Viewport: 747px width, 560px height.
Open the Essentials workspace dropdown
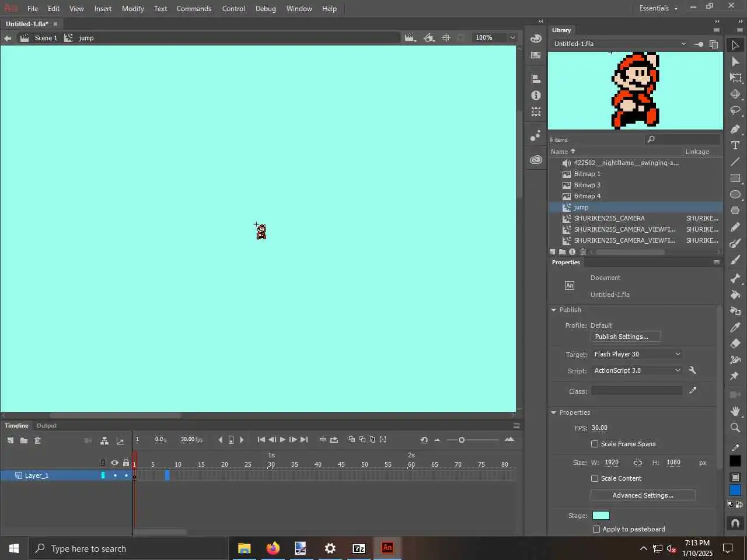[658, 8]
